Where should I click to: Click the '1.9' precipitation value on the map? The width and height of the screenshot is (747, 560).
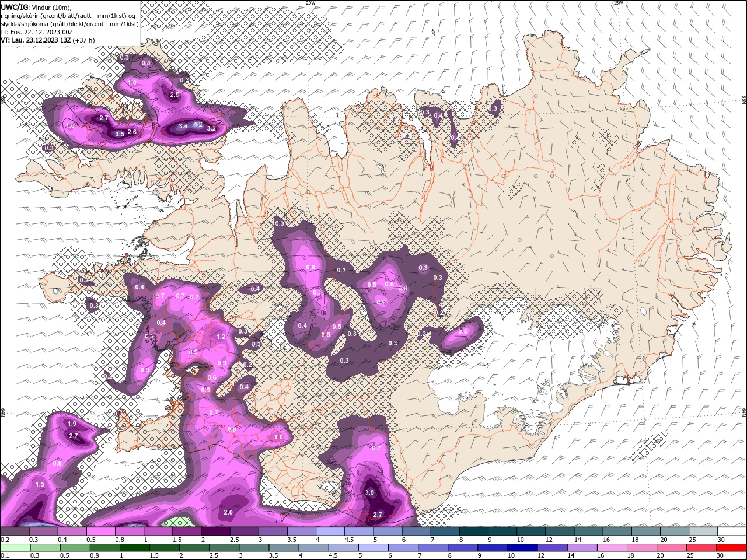[72, 423]
